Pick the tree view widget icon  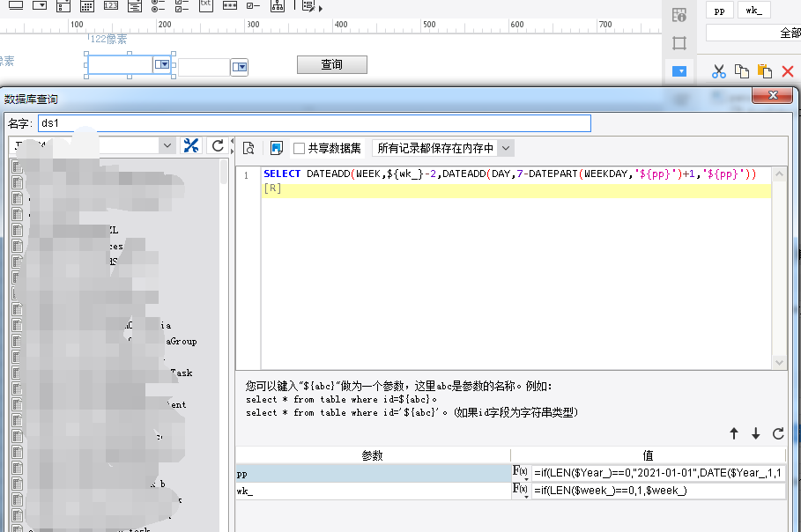(x=278, y=5)
